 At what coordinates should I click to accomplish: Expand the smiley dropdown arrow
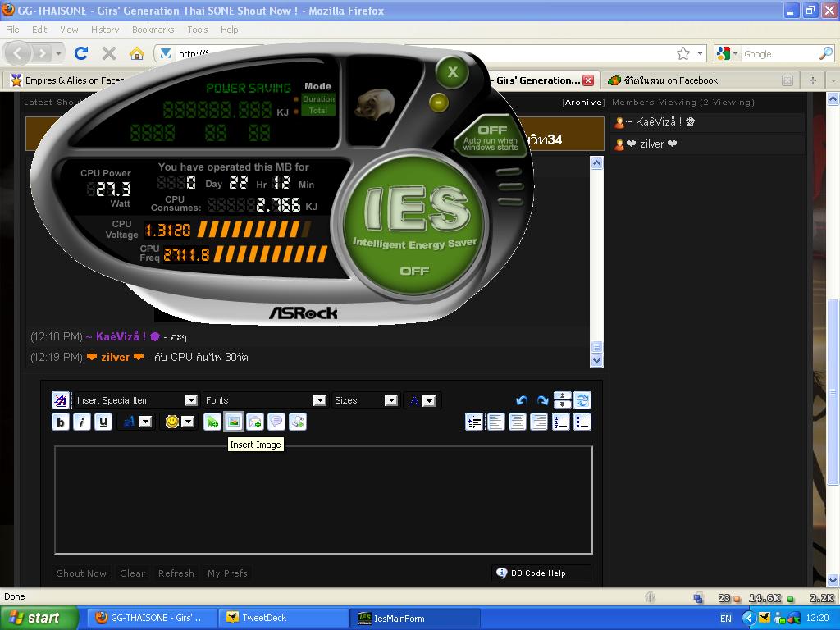tap(188, 422)
